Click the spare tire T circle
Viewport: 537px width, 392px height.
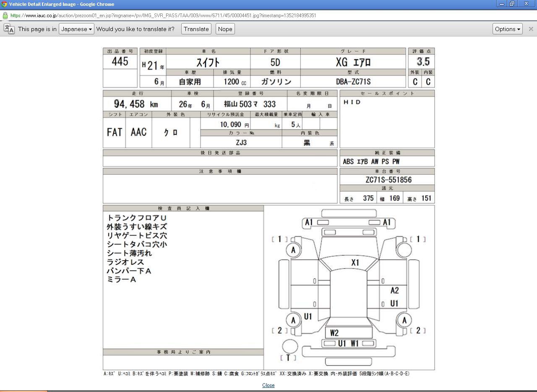(x=289, y=347)
